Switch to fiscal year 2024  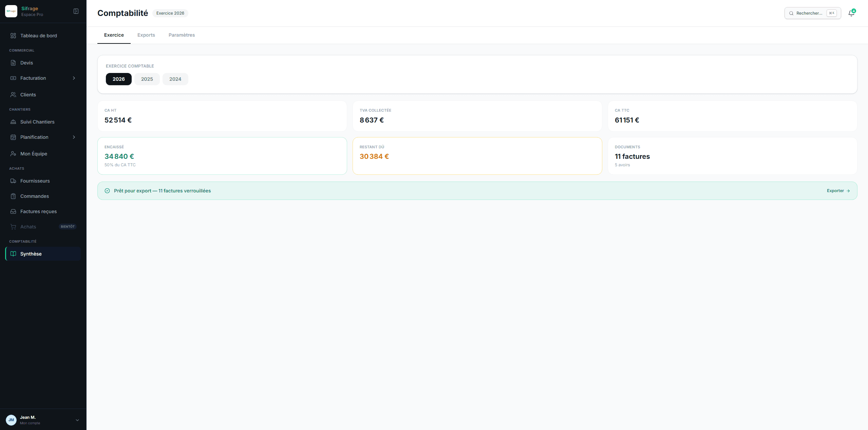pyautogui.click(x=175, y=79)
